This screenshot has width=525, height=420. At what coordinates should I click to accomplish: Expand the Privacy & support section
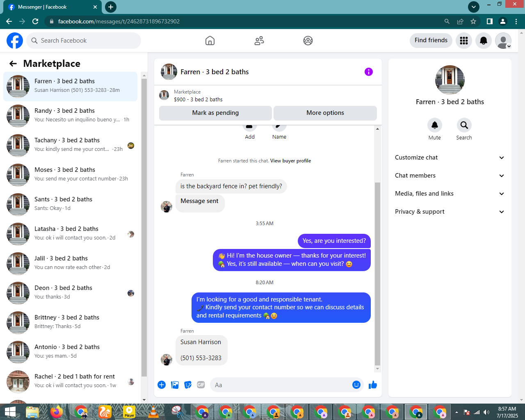450,212
